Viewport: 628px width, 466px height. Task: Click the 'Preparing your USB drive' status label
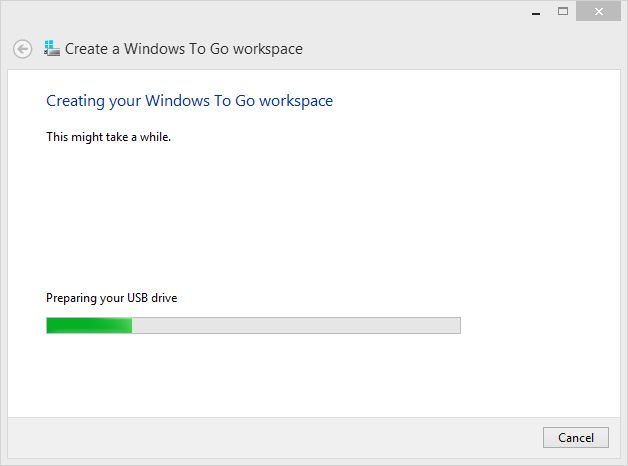[112, 298]
